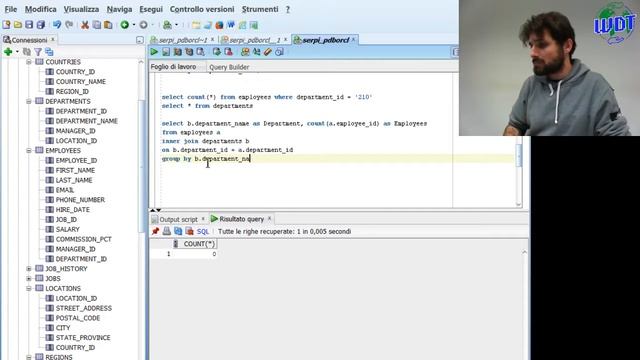Select the DEPARTMENT_NAME column under DEPARTMENTS
The height and width of the screenshot is (360, 640).
pos(87,121)
